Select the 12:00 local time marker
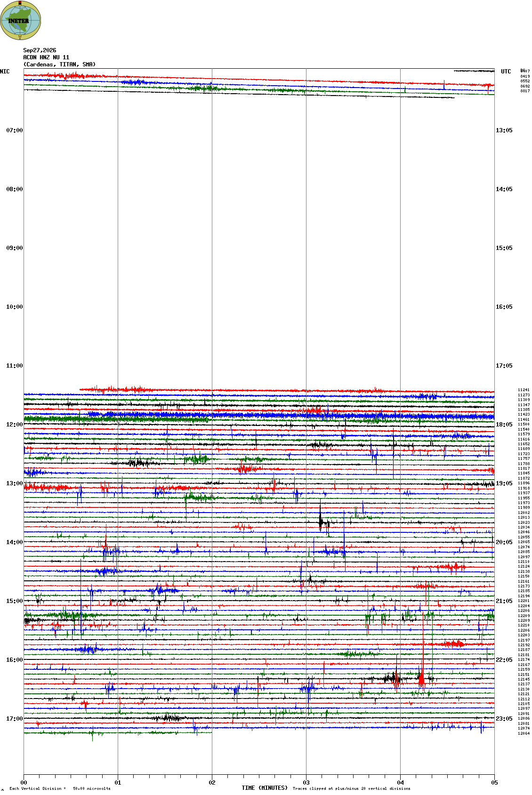This screenshot has width=532, height=795. coord(14,425)
